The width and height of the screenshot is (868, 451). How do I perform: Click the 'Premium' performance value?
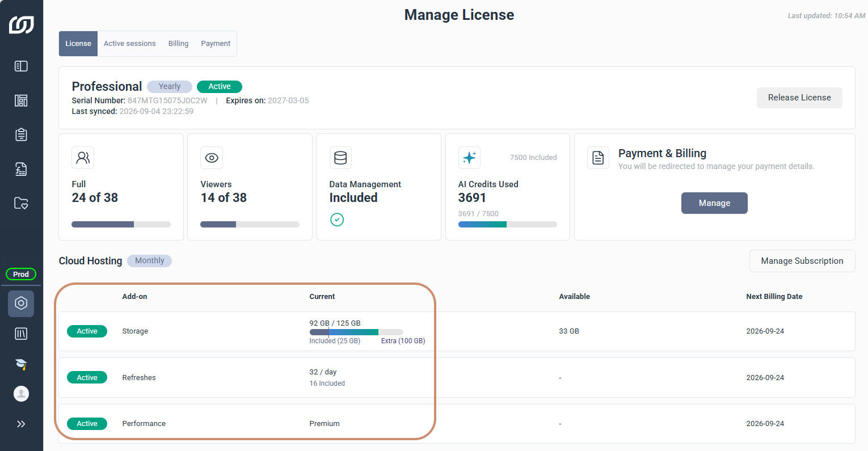click(325, 424)
